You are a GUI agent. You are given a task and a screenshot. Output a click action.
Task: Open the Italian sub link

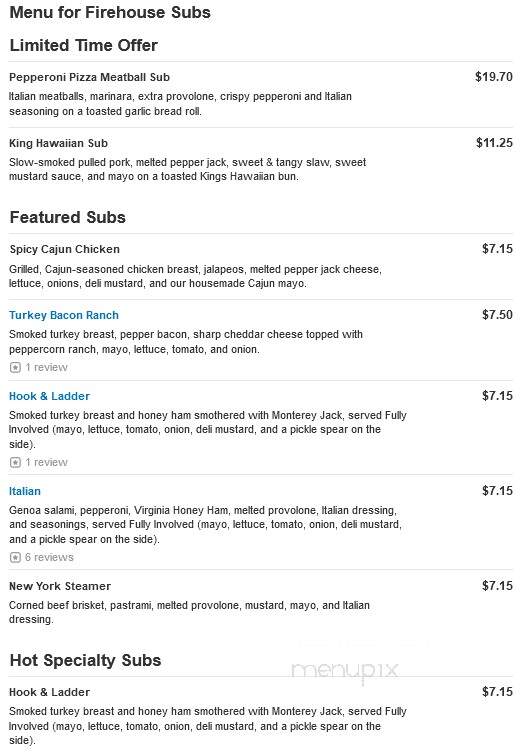click(25, 491)
